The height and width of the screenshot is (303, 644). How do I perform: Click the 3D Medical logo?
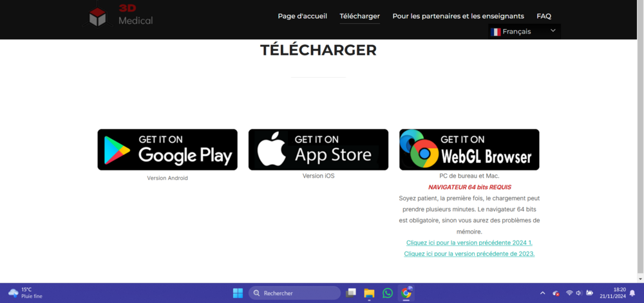click(121, 15)
